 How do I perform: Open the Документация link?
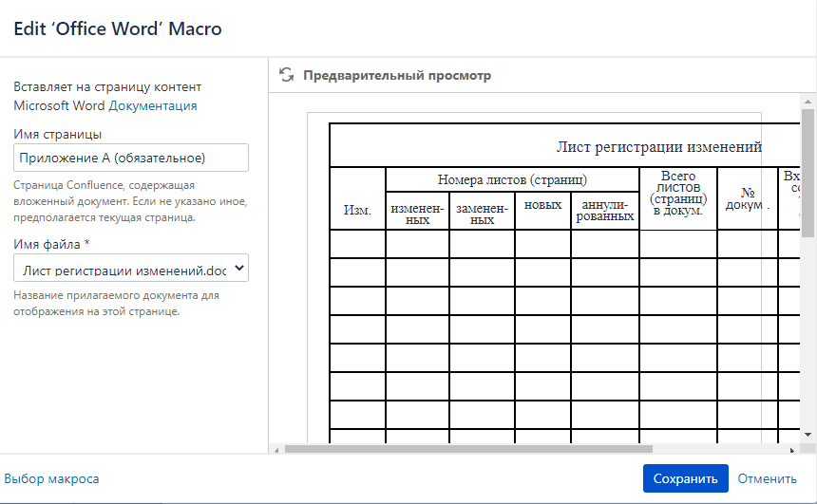tap(153, 105)
